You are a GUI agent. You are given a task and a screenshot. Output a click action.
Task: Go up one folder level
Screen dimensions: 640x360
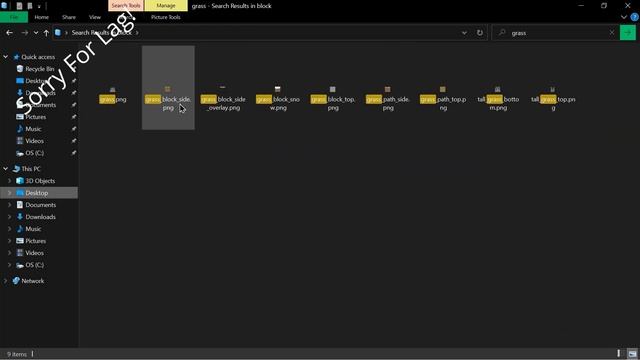pos(46,33)
